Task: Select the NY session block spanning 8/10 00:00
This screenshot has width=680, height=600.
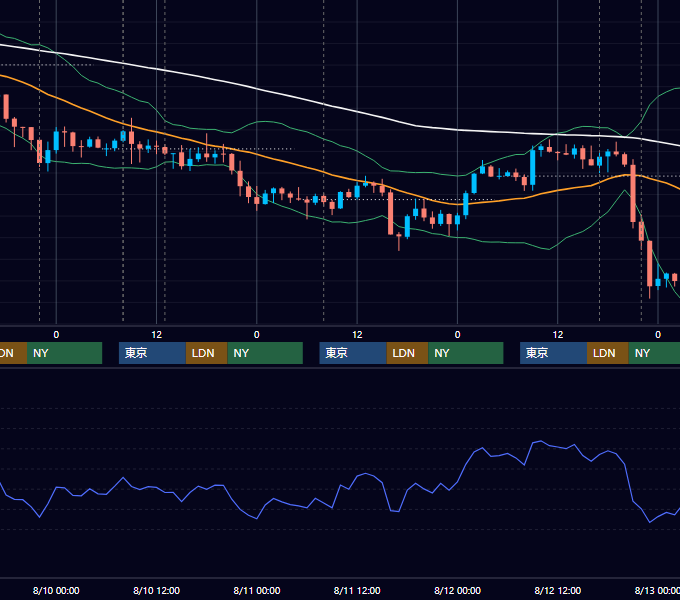Action: [64, 353]
